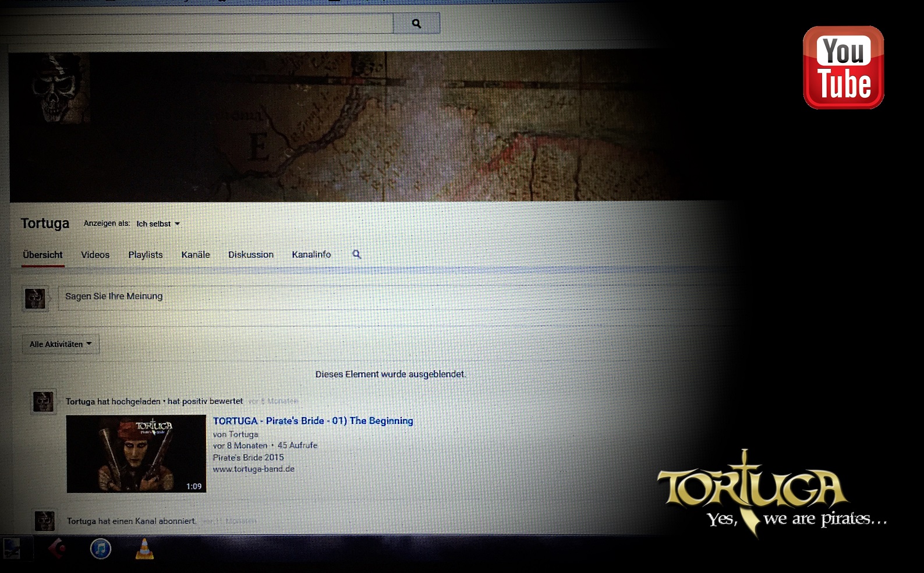924x573 pixels.
Task: Open the Playlists tab
Action: pyautogui.click(x=146, y=255)
